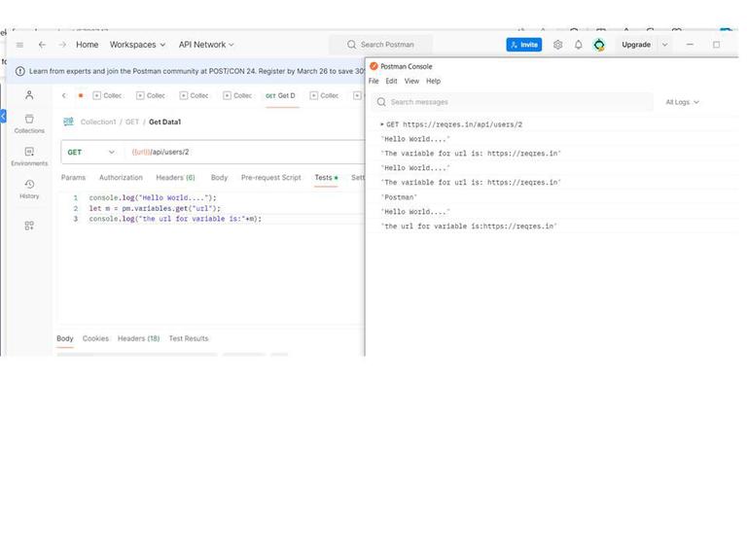Viewport: 747px width, 560px height.
Task: Open the Collec tab after Get D
Action: click(324, 95)
